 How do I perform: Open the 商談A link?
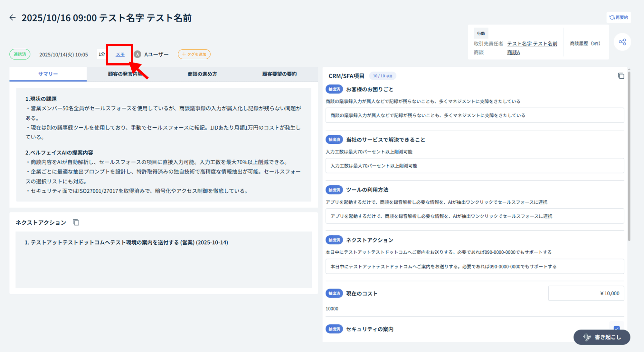click(513, 53)
